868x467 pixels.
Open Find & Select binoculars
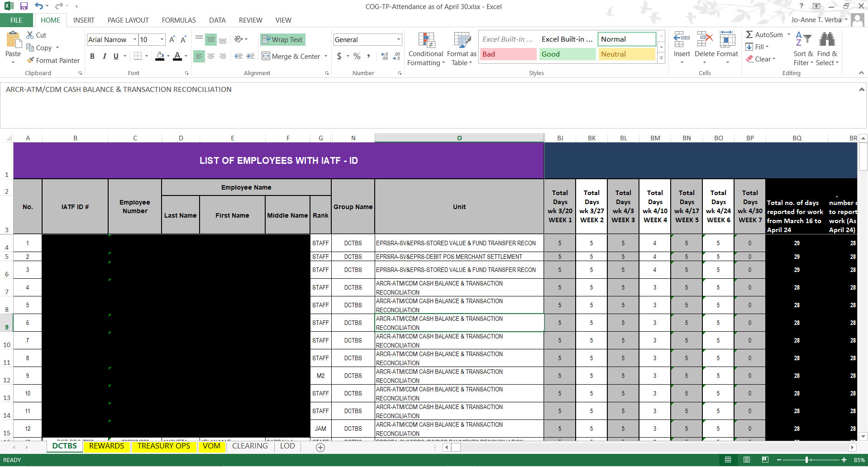827,48
